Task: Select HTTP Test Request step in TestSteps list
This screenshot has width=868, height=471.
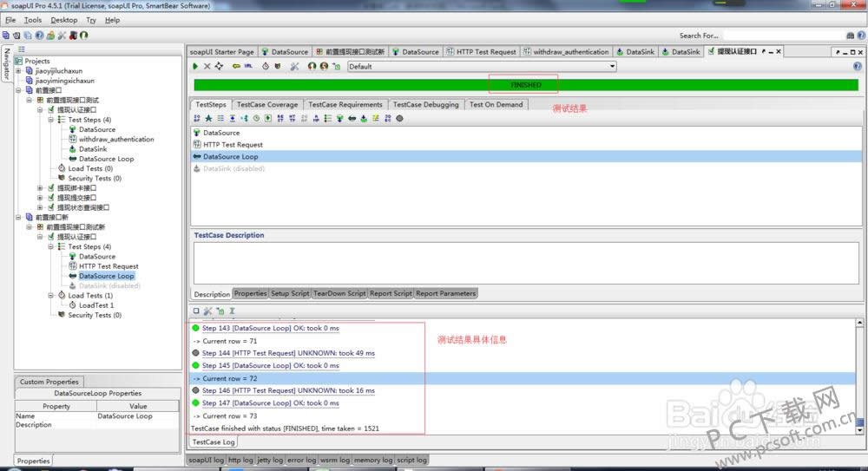Action: (x=233, y=145)
